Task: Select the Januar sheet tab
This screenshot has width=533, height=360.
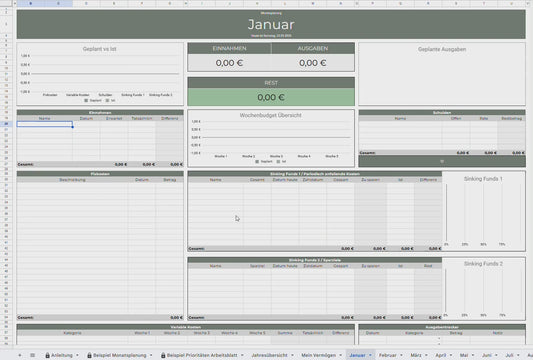Action: 357,355
